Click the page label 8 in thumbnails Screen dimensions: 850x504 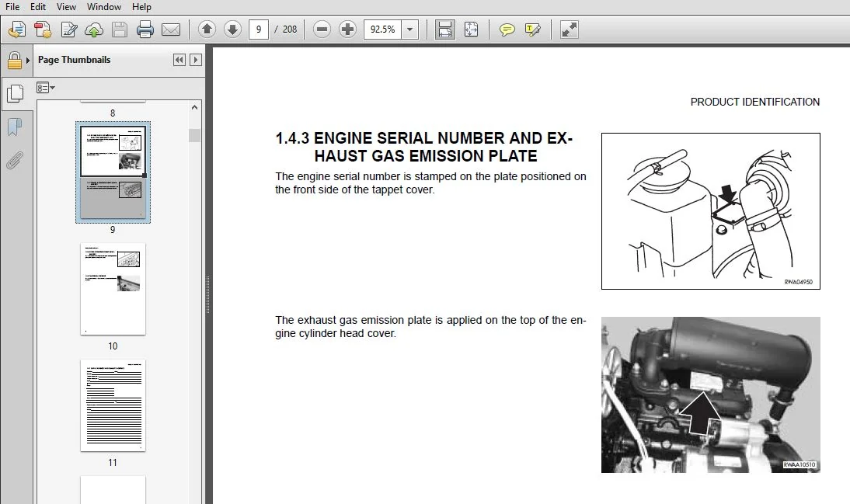[x=113, y=113]
